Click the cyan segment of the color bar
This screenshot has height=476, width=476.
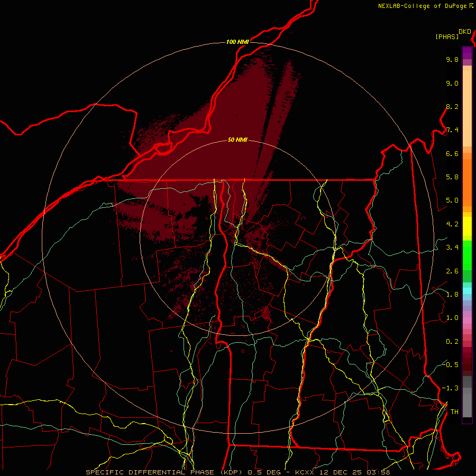(467, 291)
